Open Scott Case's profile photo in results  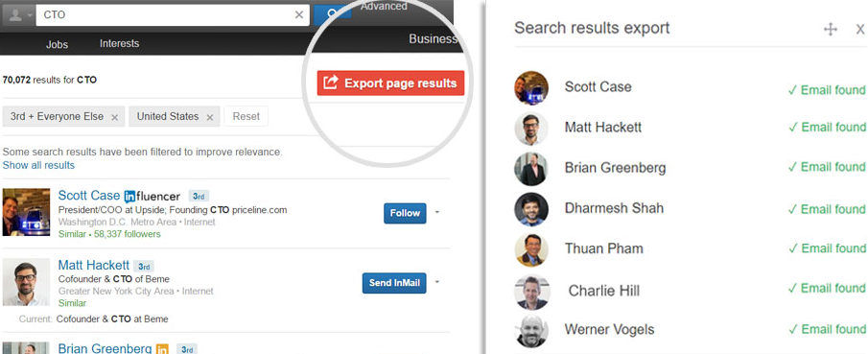(x=26, y=212)
